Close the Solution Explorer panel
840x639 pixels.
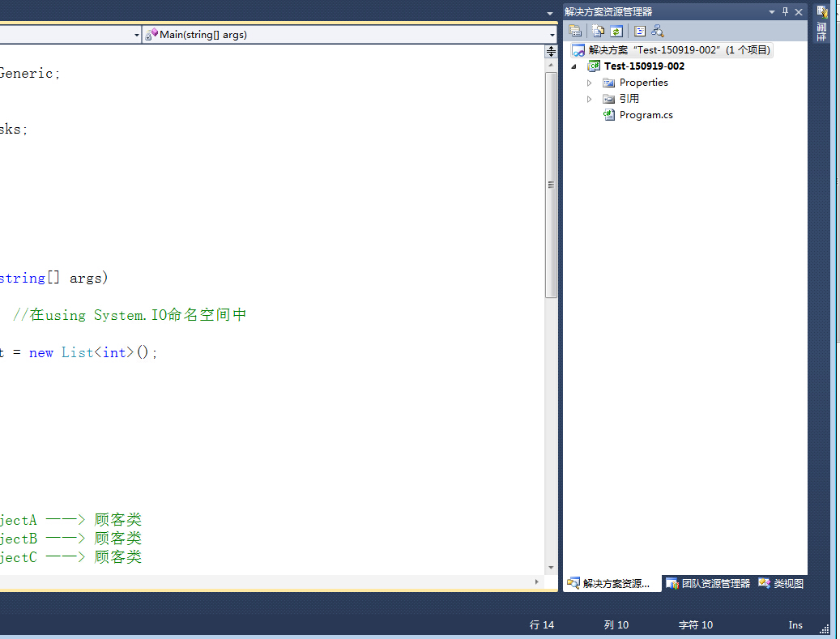pos(799,12)
